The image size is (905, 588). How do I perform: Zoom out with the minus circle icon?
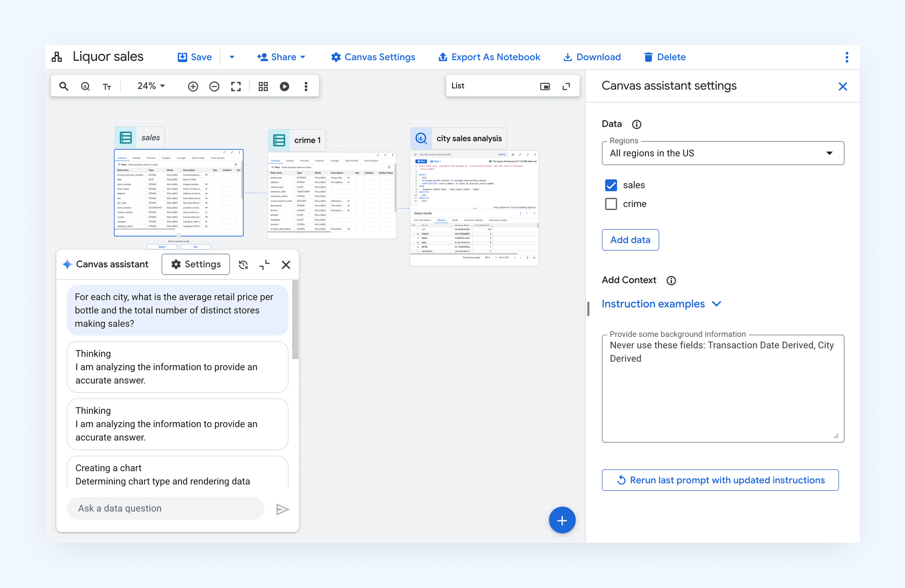[x=214, y=86]
